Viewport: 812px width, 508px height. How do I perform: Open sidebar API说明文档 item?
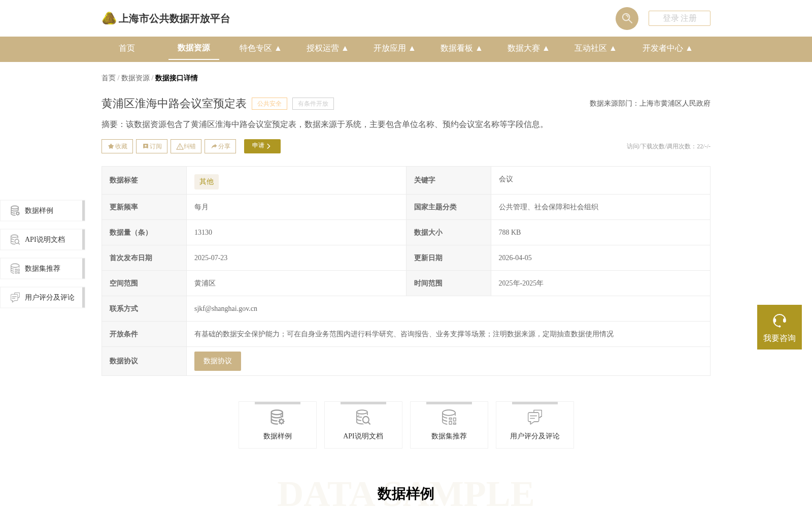tap(43, 240)
